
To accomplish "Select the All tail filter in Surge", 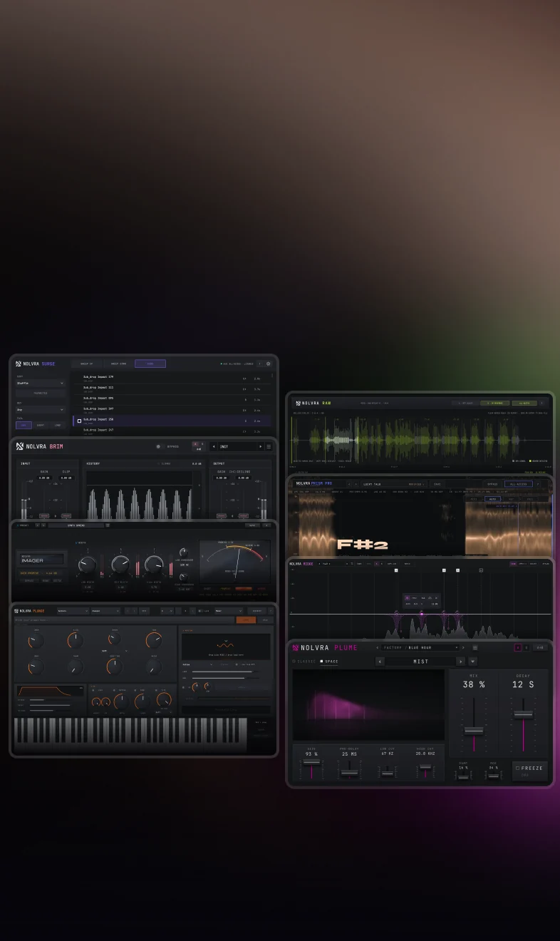I will point(24,425).
